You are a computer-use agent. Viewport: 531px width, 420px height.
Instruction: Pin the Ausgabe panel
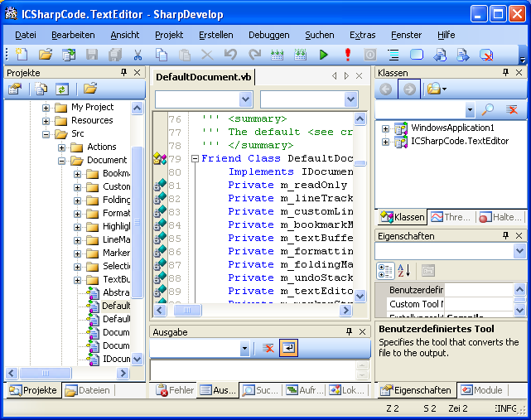349,331
